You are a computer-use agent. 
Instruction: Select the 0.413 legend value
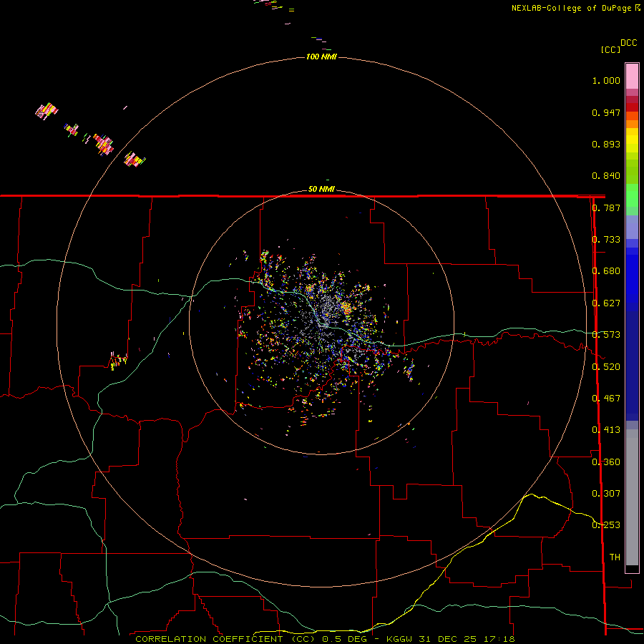(x=606, y=430)
